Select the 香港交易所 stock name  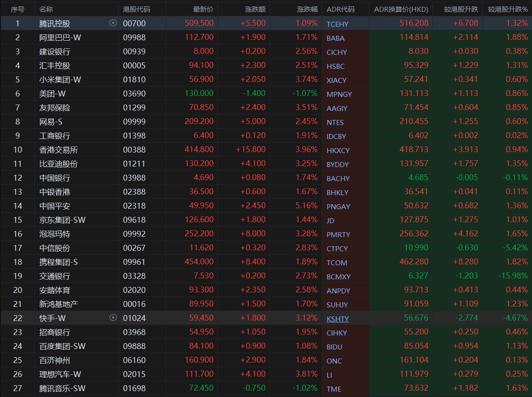click(x=58, y=150)
